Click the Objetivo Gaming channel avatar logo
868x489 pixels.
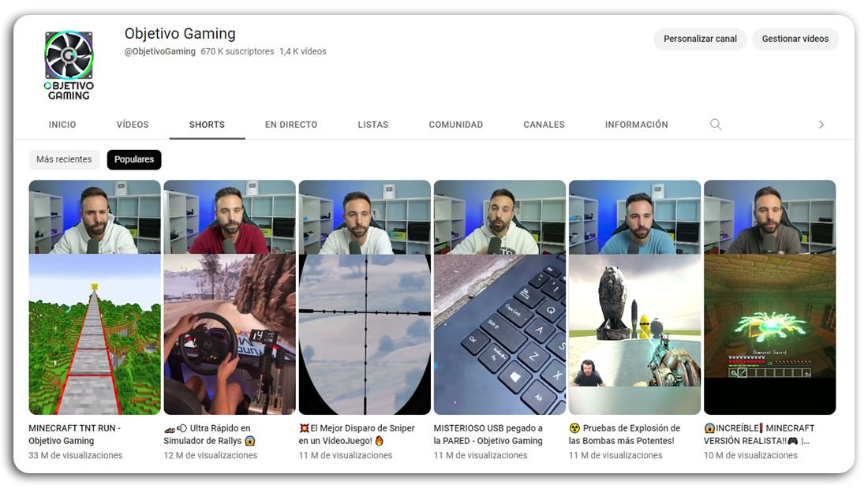(x=69, y=65)
